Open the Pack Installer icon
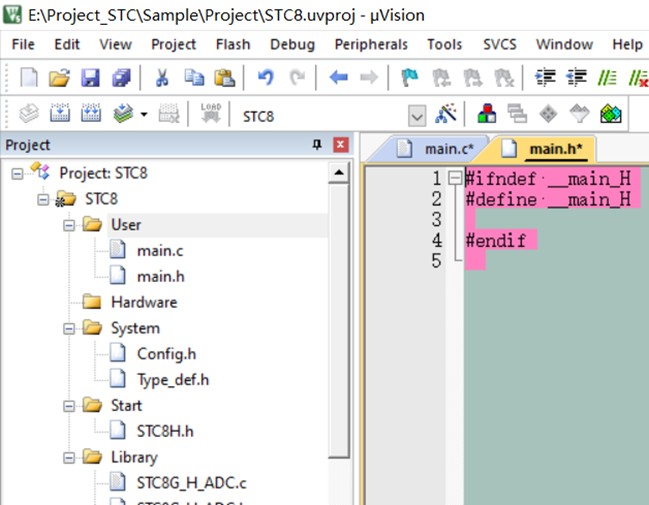Image resolution: width=649 pixels, height=505 pixels. click(611, 114)
